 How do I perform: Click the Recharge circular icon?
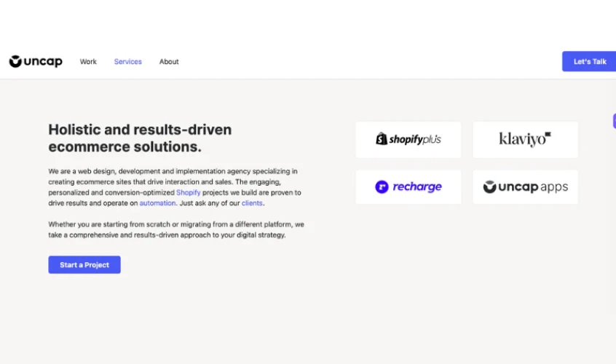pos(382,187)
